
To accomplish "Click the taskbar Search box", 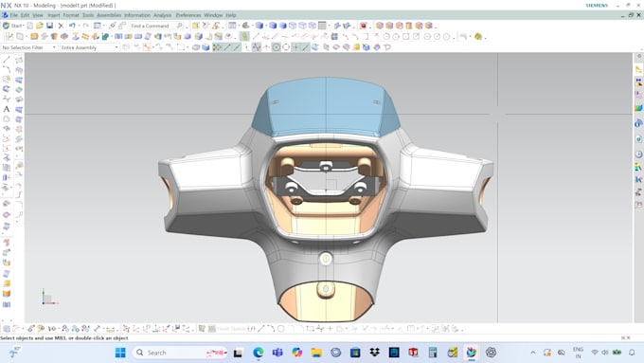I will [181, 353].
